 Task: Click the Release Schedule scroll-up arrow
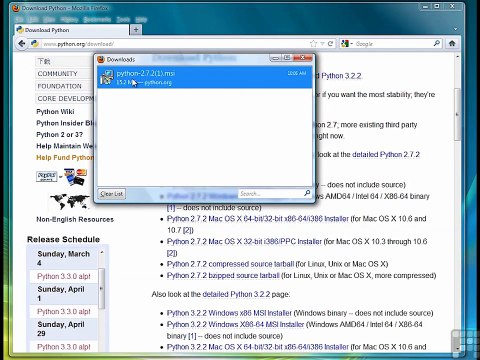click(x=102, y=252)
